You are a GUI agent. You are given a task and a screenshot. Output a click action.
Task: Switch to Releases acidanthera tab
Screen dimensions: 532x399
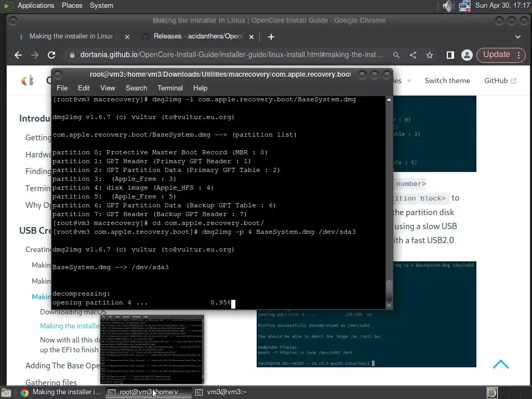pyautogui.click(x=198, y=36)
